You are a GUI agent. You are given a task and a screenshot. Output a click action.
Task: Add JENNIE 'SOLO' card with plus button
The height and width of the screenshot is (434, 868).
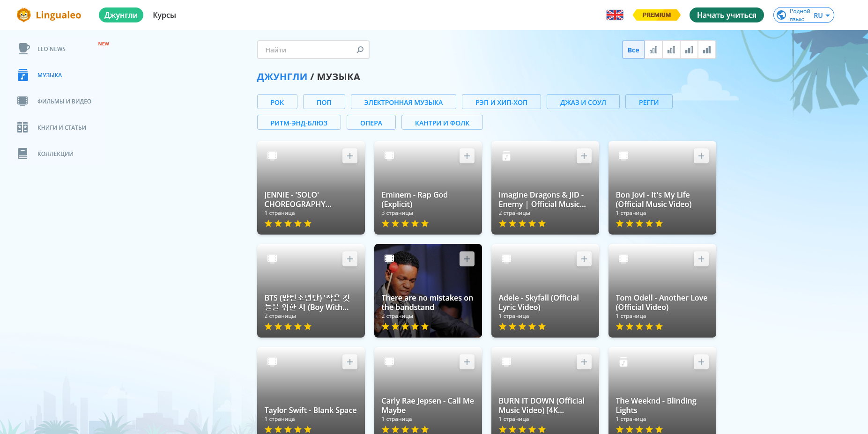[350, 156]
